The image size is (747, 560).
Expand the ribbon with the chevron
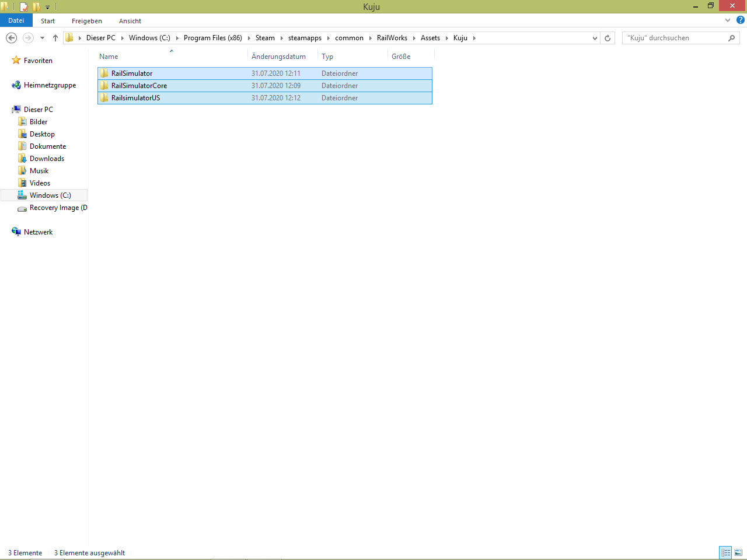pos(728,20)
